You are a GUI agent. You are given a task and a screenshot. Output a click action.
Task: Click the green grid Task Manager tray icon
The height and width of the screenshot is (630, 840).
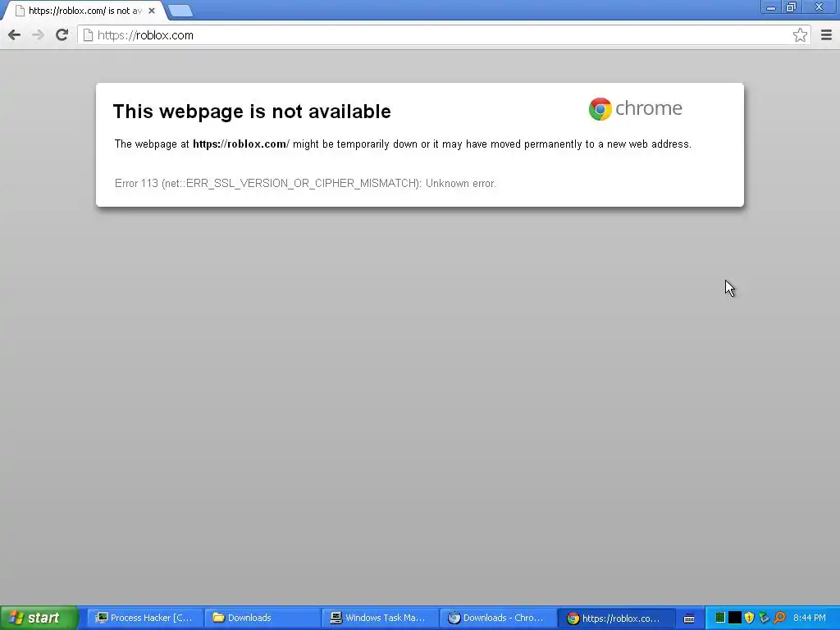pos(720,618)
